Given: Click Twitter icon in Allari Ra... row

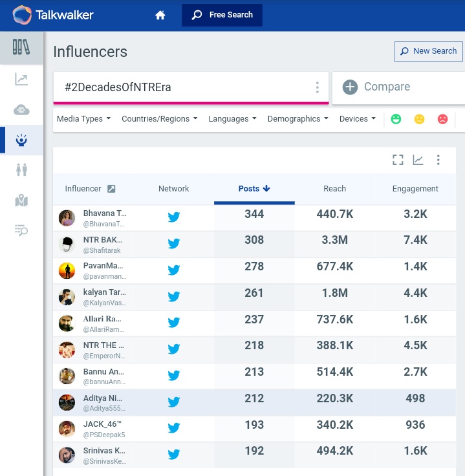Looking at the screenshot, I should coord(173,322).
